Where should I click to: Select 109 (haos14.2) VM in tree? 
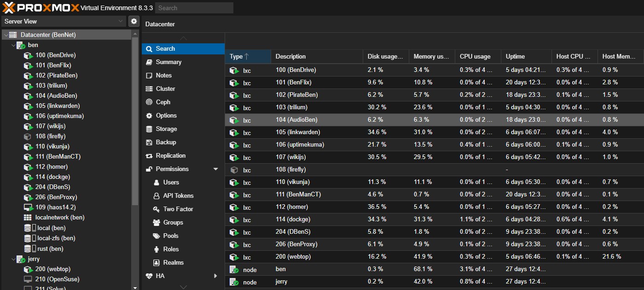point(55,207)
